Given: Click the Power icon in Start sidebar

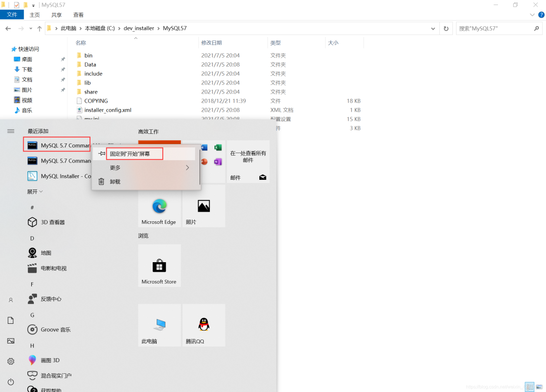Looking at the screenshot, I should coord(11,382).
